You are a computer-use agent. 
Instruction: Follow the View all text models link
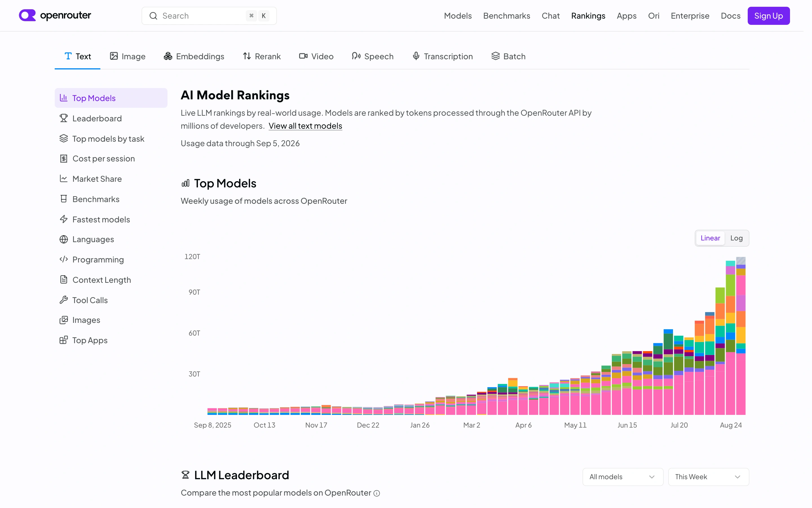(305, 126)
